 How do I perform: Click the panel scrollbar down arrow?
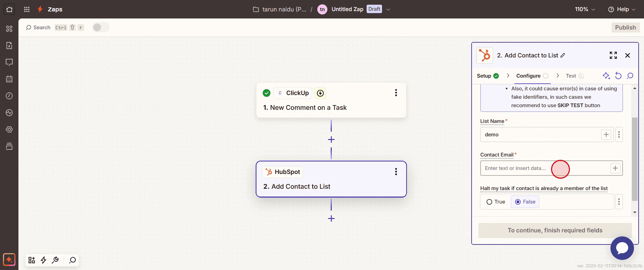pyautogui.click(x=635, y=212)
